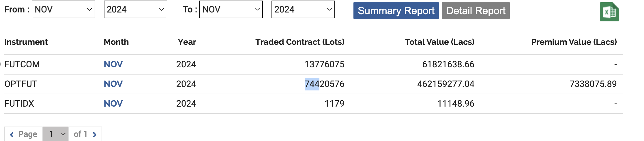Open the NOV link for OPTFUT
The image size is (644, 141).
click(x=113, y=84)
